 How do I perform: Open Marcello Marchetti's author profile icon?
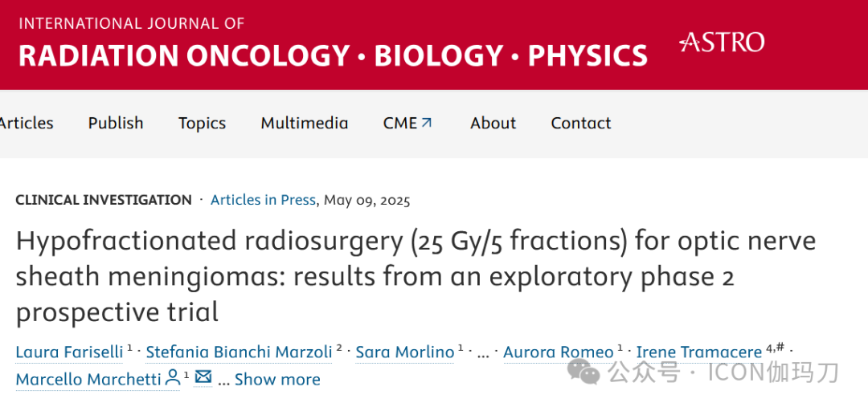172,378
